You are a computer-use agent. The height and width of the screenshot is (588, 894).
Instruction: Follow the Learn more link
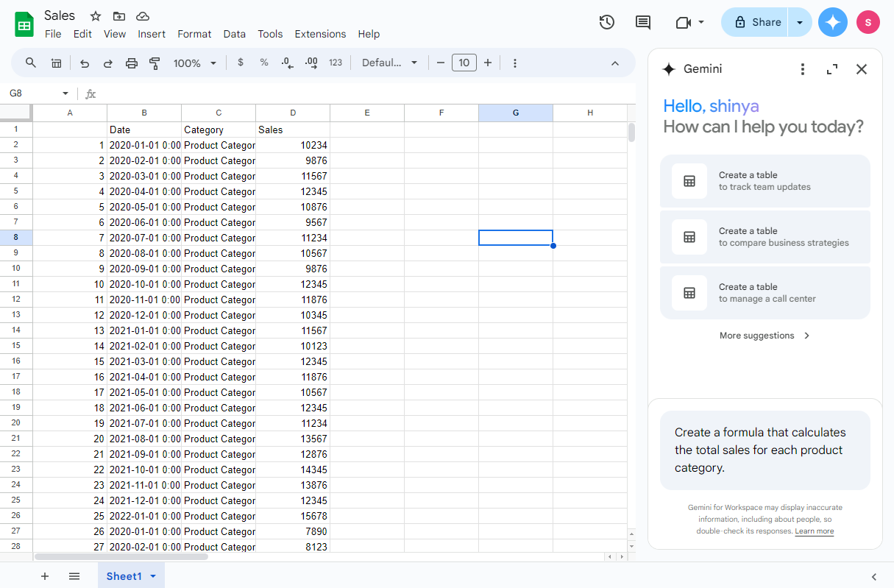click(815, 531)
